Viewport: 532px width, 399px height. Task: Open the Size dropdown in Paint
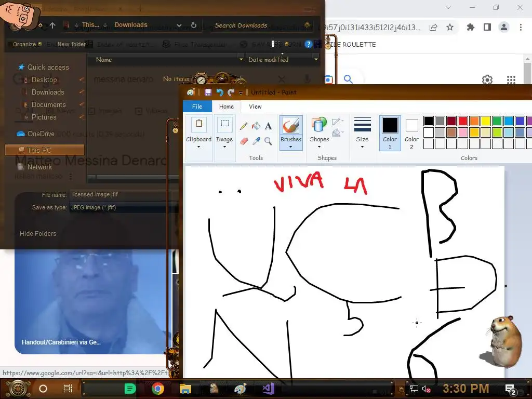362,133
